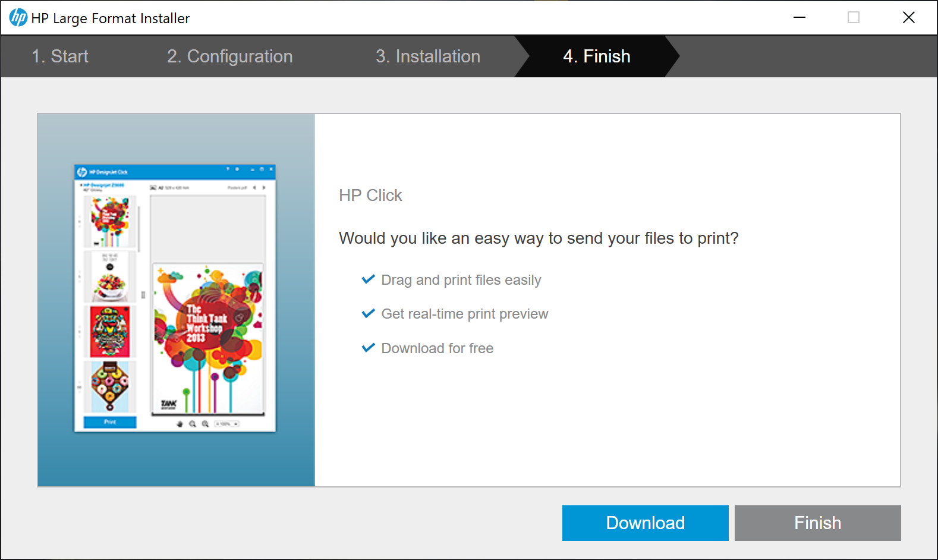Click the gray Finish button
The width and height of the screenshot is (938, 560).
[818, 523]
